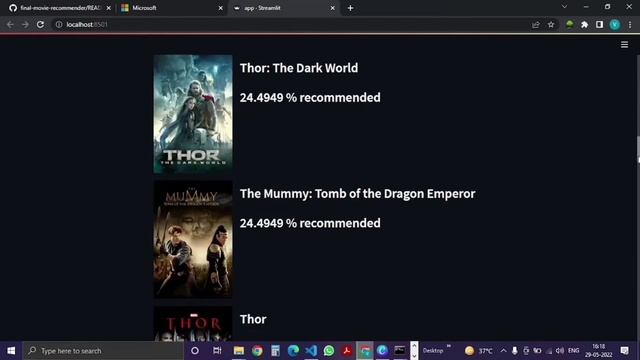Open a new browser tab
The width and height of the screenshot is (640, 360).
[x=350, y=8]
